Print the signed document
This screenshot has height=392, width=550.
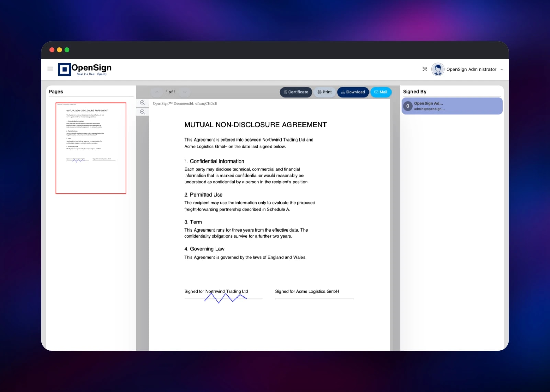click(324, 92)
